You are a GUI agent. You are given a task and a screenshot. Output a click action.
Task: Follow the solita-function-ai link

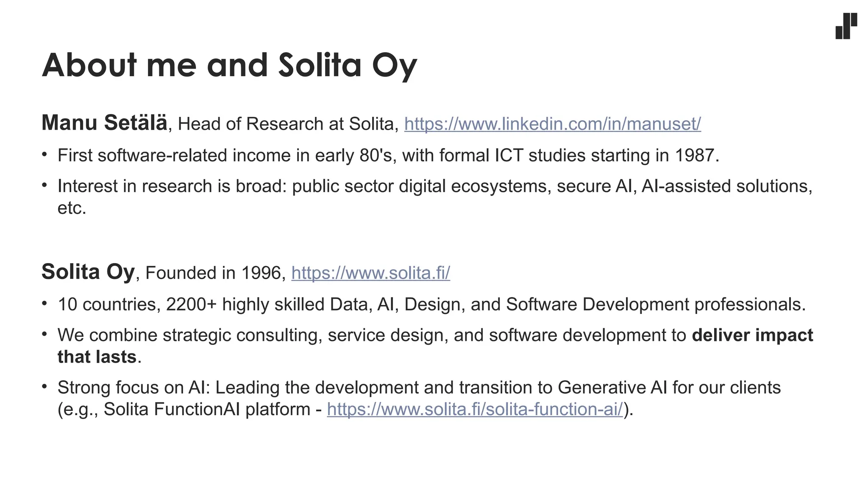click(475, 409)
